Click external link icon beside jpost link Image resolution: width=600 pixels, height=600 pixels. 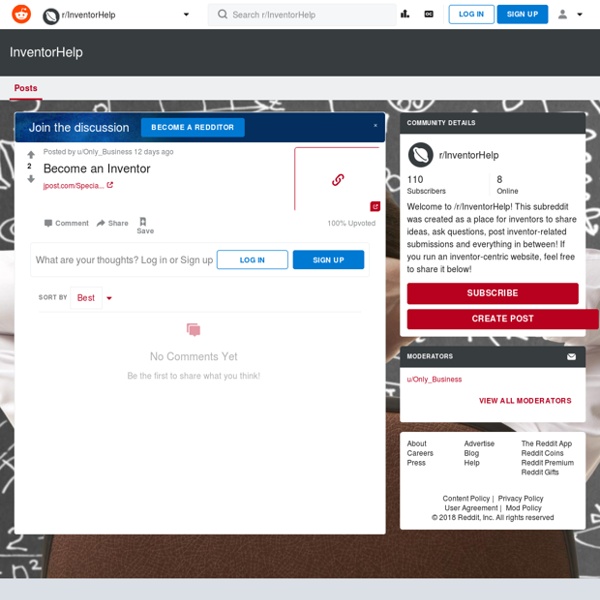click(110, 185)
